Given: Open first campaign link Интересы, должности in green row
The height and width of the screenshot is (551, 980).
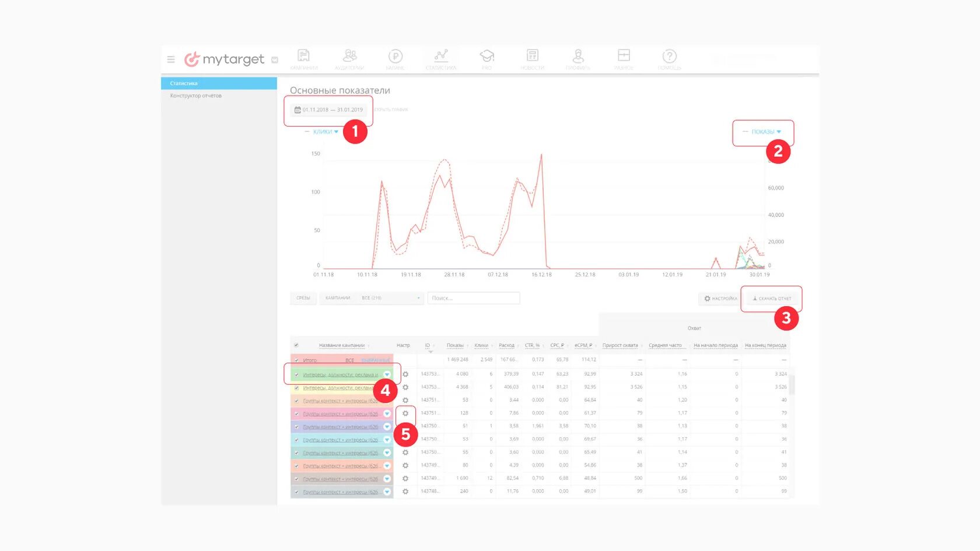Looking at the screenshot, I should click(x=341, y=375).
